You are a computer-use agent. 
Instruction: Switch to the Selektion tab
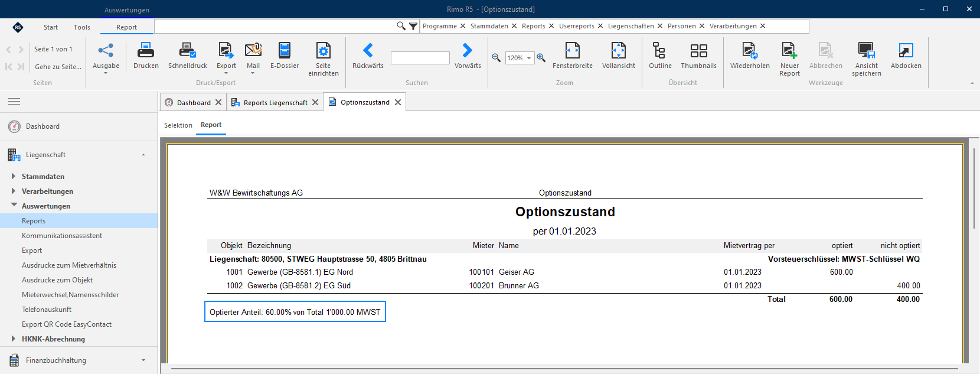pyautogui.click(x=178, y=125)
